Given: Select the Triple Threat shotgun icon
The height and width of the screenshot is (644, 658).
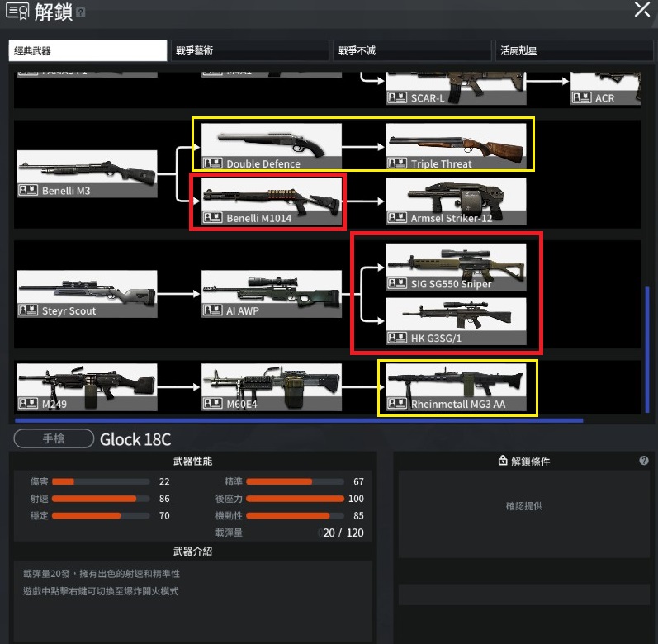Looking at the screenshot, I should click(x=456, y=147).
